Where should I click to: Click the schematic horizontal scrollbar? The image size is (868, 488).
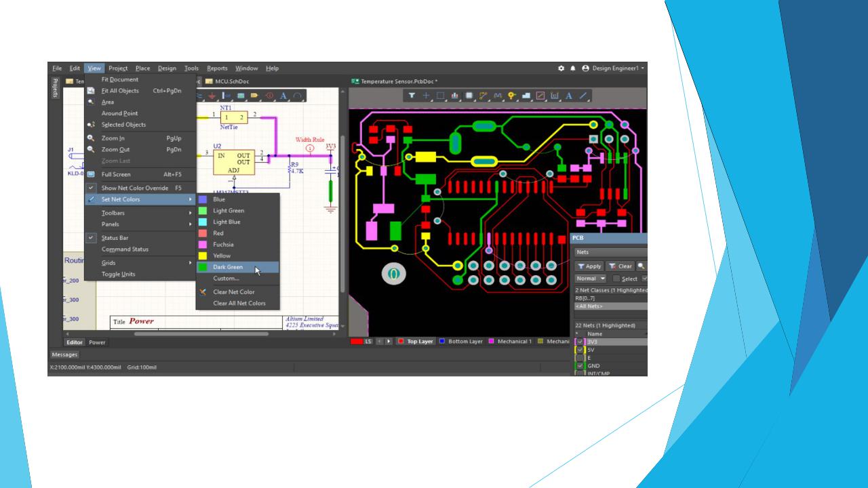[201, 333]
